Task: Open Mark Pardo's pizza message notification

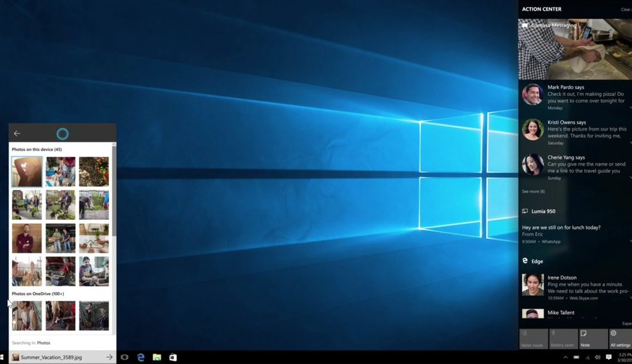Action: [x=575, y=97]
